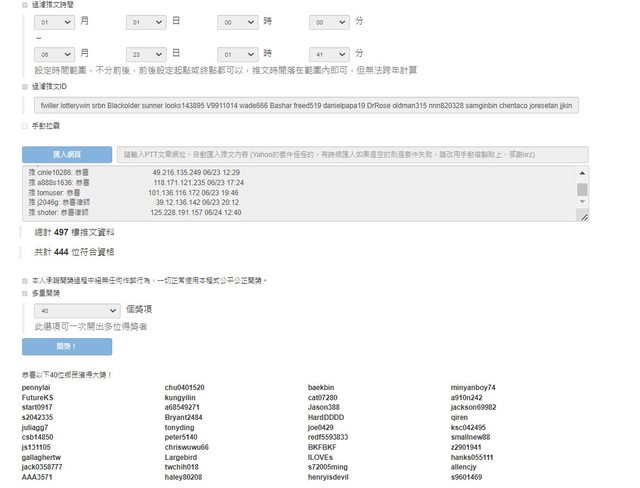Open the start minute dropdown
This screenshot has height=488, width=640.
click(x=331, y=21)
